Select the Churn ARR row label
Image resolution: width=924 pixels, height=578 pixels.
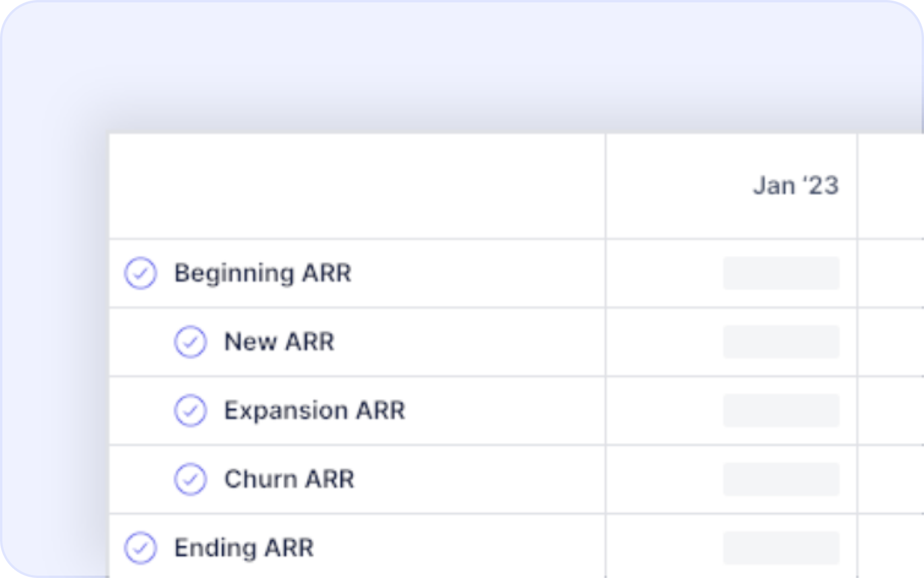(x=289, y=479)
